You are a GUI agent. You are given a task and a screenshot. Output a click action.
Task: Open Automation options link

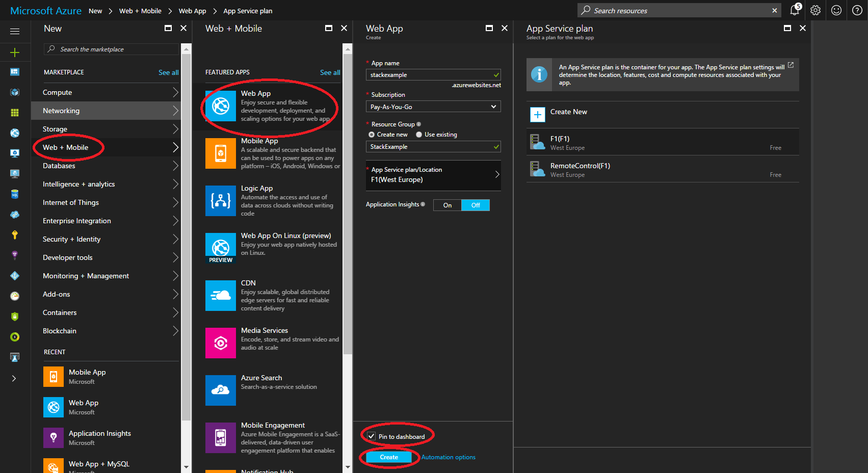[x=449, y=457]
